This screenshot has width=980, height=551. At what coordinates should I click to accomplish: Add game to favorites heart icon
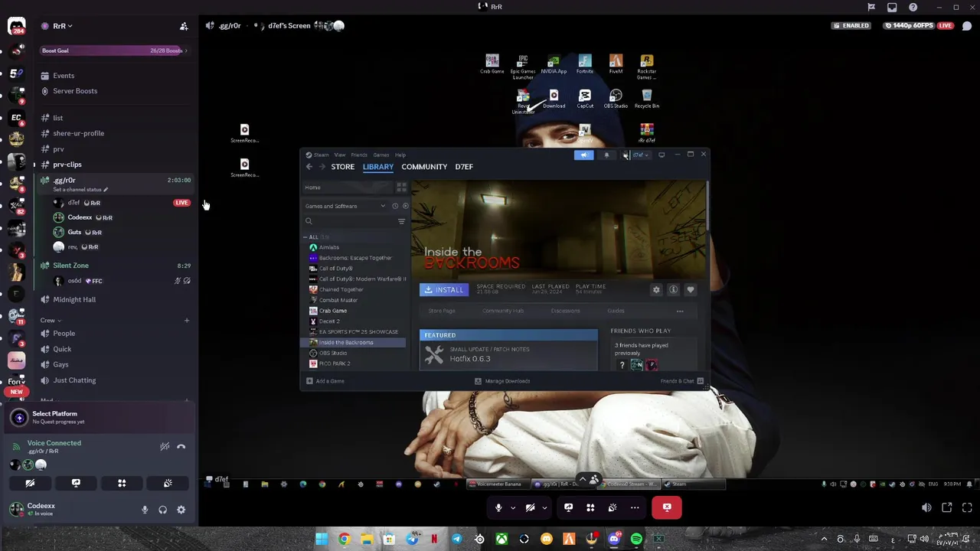(690, 290)
